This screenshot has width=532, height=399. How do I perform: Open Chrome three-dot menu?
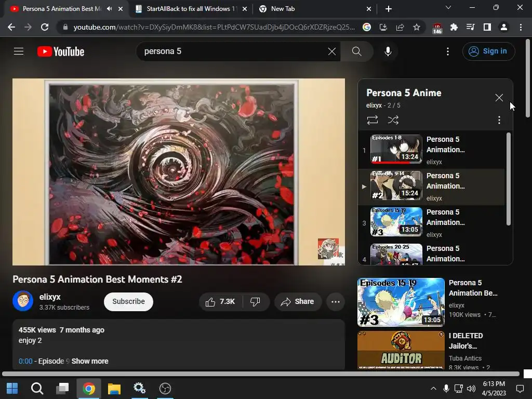(x=521, y=27)
